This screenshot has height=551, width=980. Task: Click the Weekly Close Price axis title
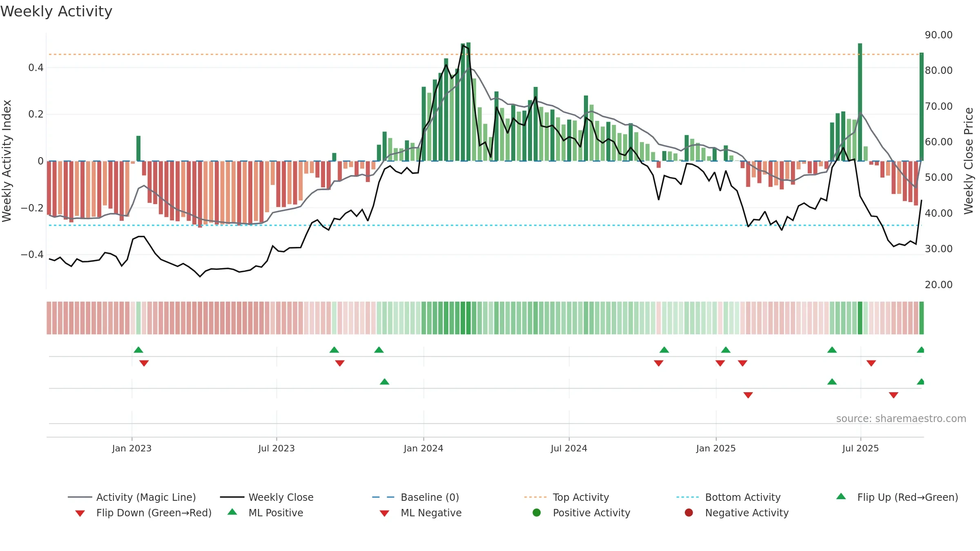pyautogui.click(x=969, y=161)
